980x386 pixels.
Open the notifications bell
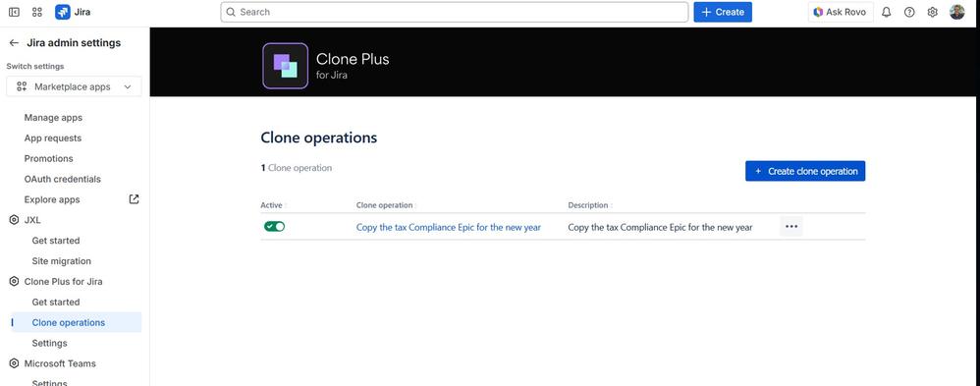click(x=886, y=12)
